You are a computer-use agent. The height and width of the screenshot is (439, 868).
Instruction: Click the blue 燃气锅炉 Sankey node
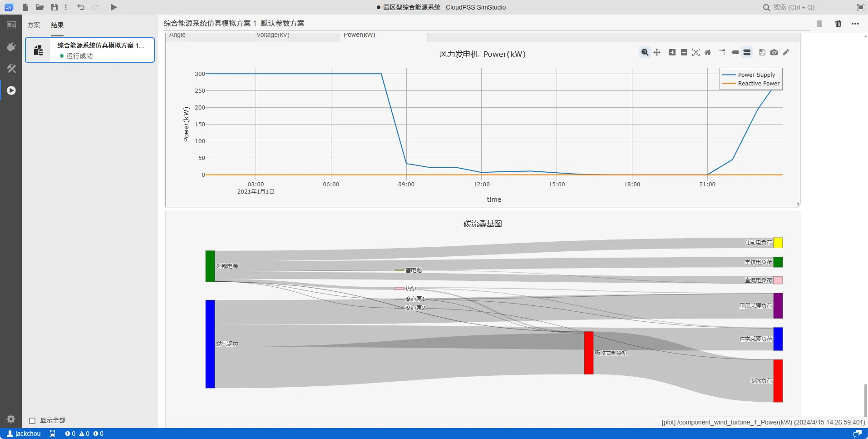pos(210,344)
